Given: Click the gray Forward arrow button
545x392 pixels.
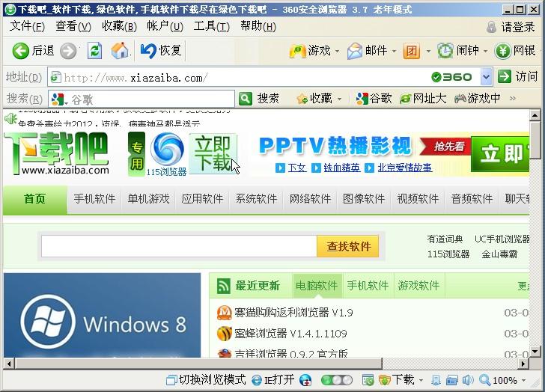Looking at the screenshot, I should point(68,52).
